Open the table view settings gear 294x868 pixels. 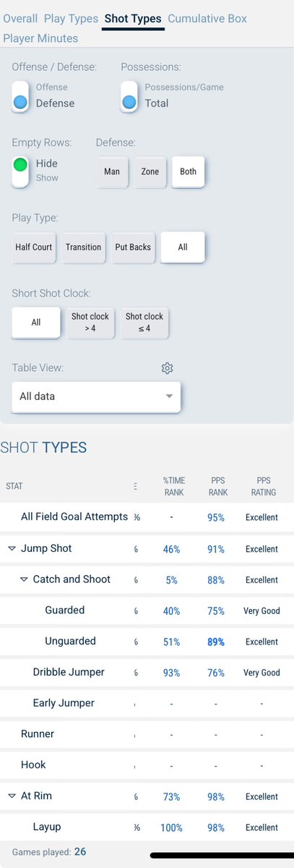point(167,368)
